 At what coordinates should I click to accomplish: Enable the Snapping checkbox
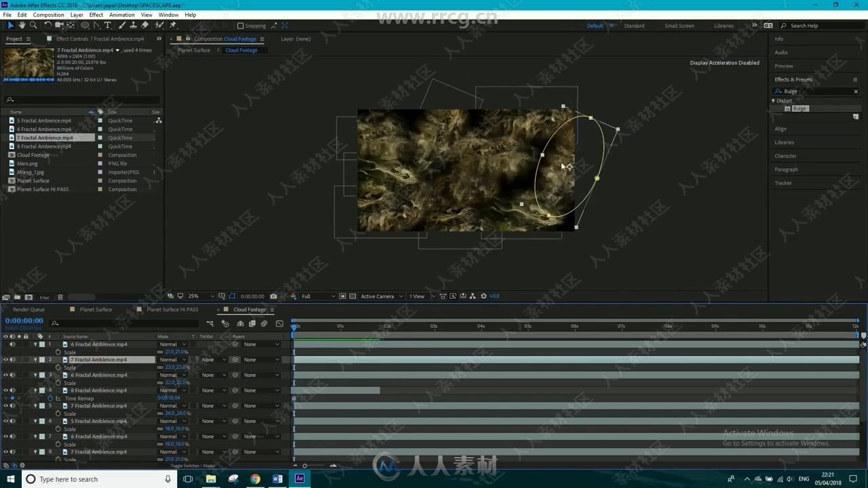[240, 26]
